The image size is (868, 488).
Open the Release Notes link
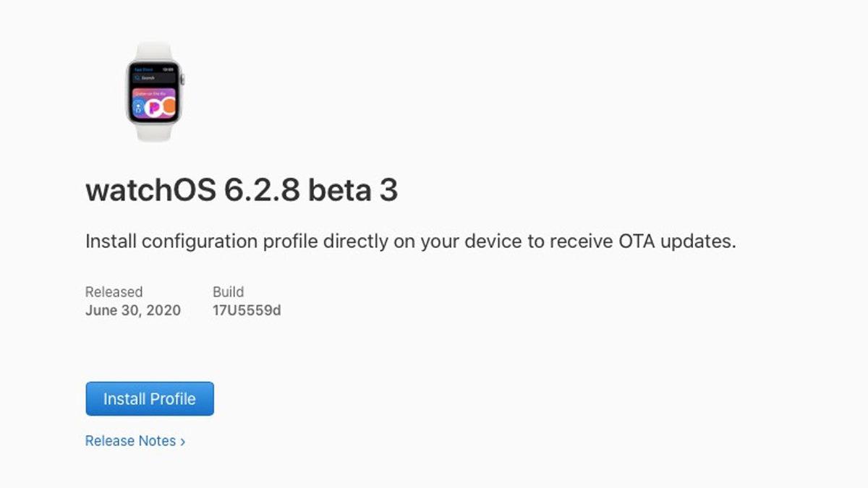point(131,441)
